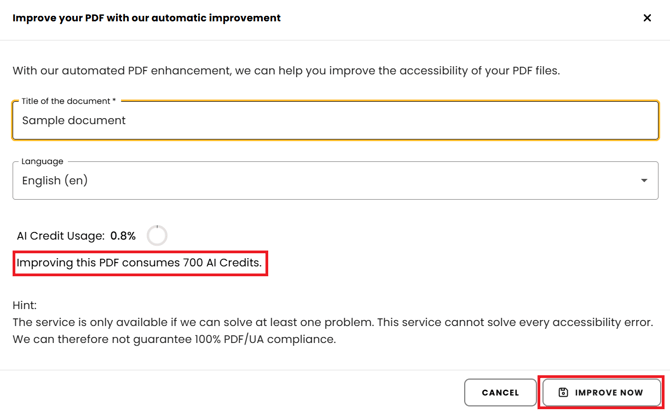Select the English (en) language value
This screenshot has height=413, width=670.
(x=55, y=181)
